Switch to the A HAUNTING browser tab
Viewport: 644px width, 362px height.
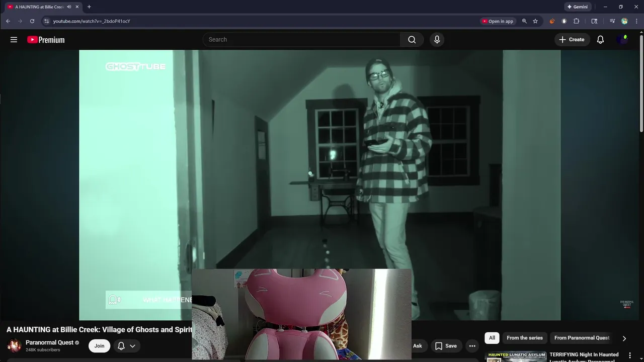pyautogui.click(x=39, y=7)
